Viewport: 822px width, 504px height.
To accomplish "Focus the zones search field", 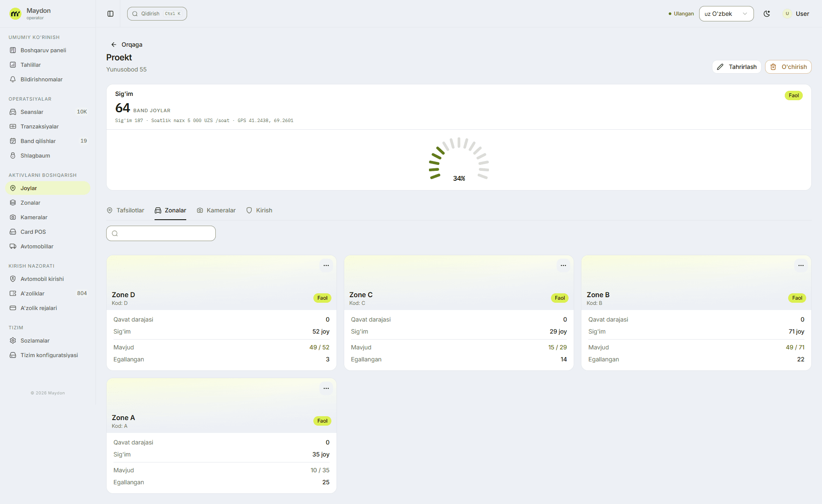I will [x=161, y=233].
